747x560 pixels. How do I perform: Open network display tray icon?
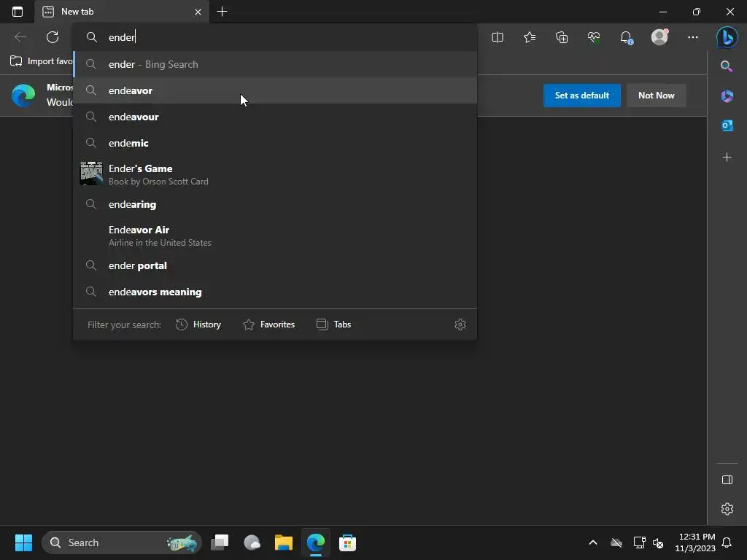coord(639,542)
